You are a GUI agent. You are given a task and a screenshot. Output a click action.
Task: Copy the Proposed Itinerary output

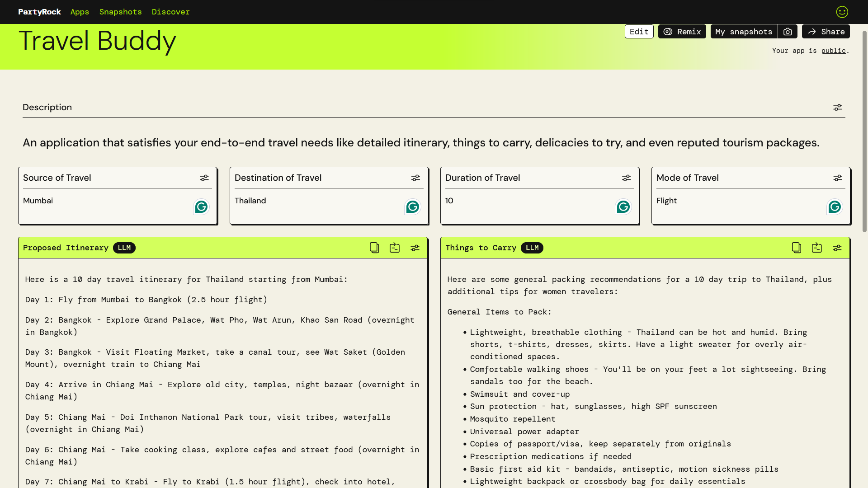point(374,248)
